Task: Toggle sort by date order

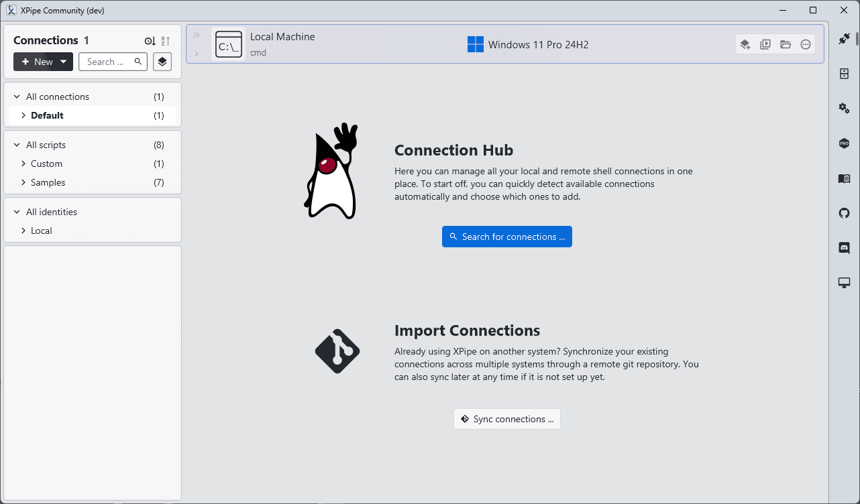Action: click(150, 42)
